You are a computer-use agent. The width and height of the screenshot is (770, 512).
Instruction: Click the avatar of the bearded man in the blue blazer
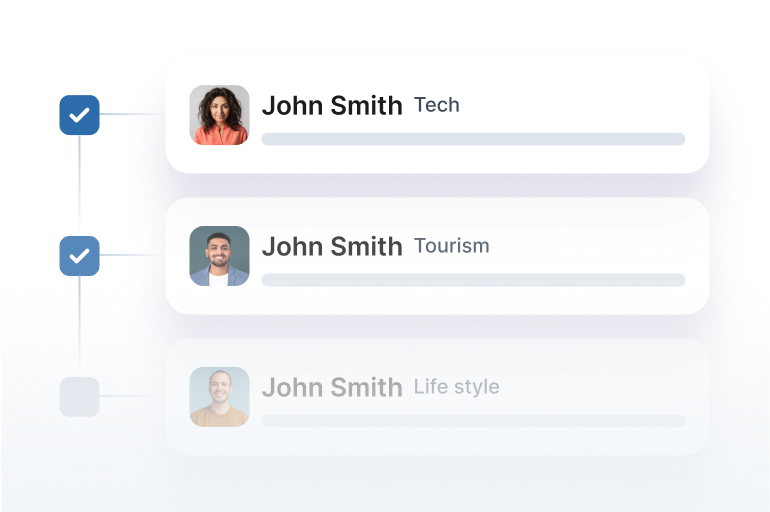pos(220,256)
